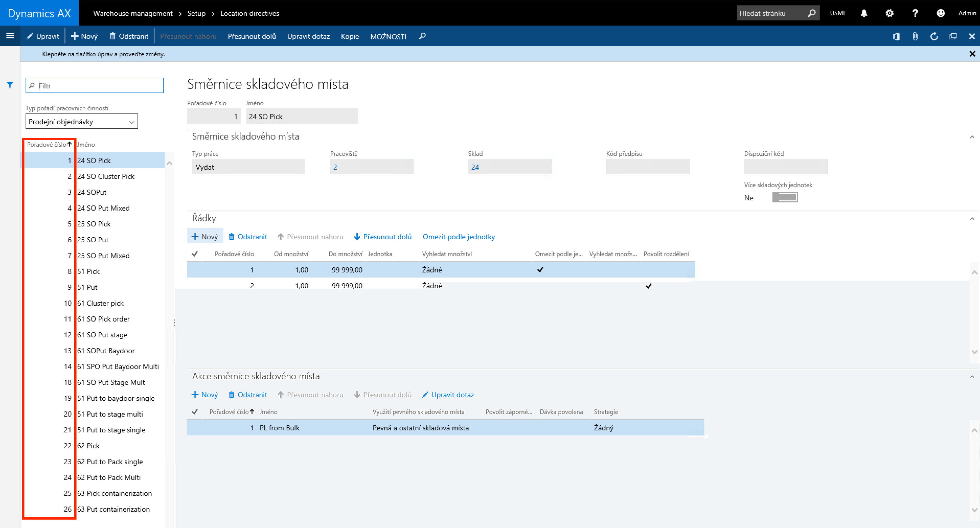Click Omezit podle jednotky link
This screenshot has height=528, width=980.
coord(458,237)
